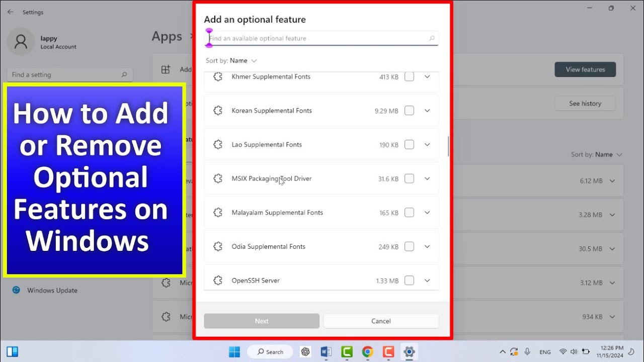Open the Windows Start menu
644x362 pixels.
tap(235, 351)
